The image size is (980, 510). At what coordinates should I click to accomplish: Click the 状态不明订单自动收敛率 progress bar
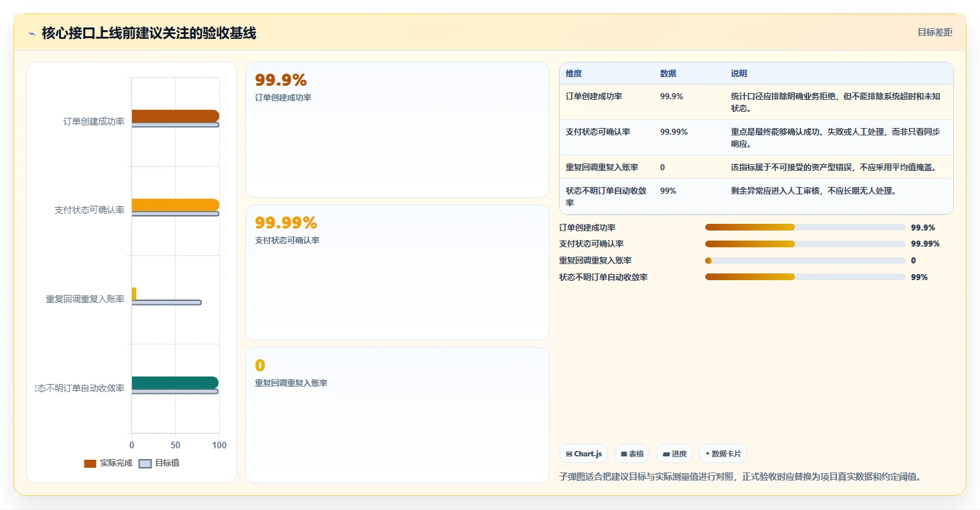pyautogui.click(x=805, y=277)
